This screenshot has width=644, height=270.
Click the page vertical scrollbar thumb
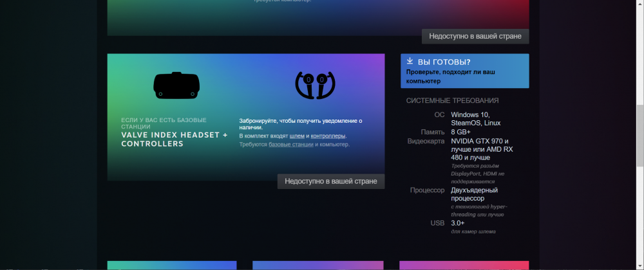640,135
